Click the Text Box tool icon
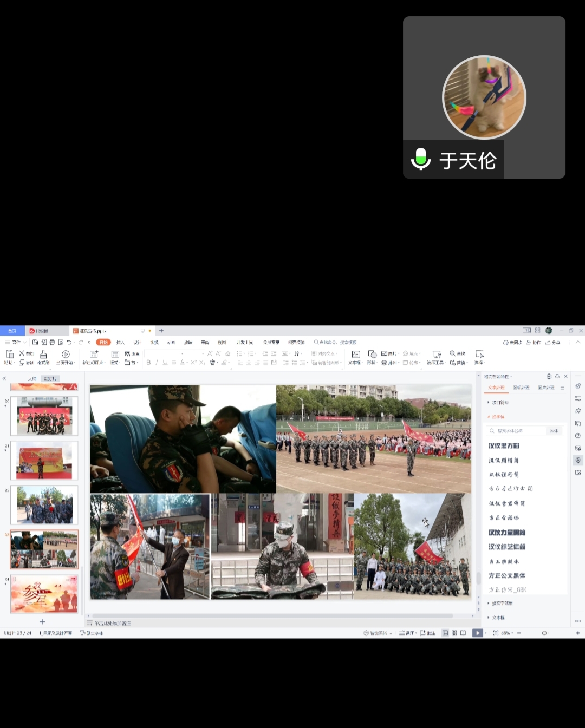 click(355, 354)
